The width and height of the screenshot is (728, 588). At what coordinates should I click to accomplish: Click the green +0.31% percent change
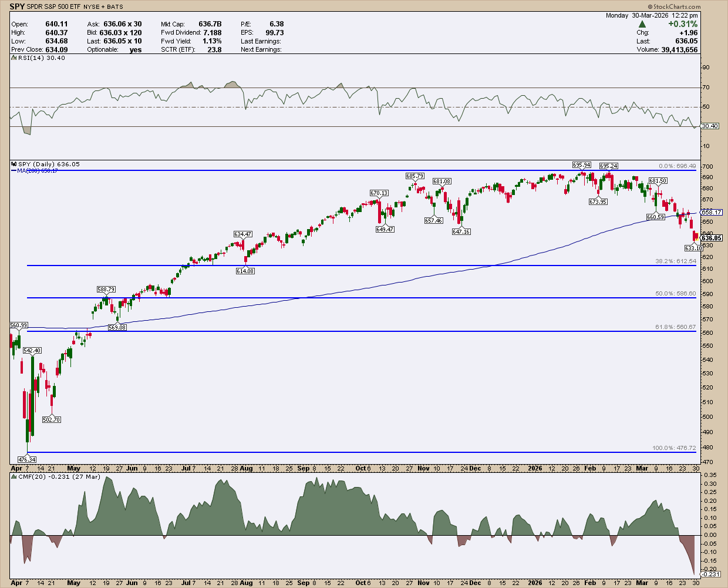683,24
